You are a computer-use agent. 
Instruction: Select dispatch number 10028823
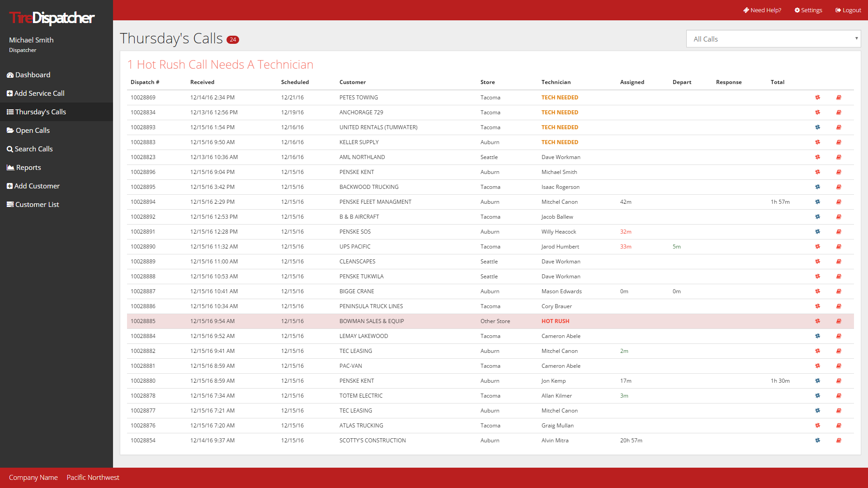[143, 157]
